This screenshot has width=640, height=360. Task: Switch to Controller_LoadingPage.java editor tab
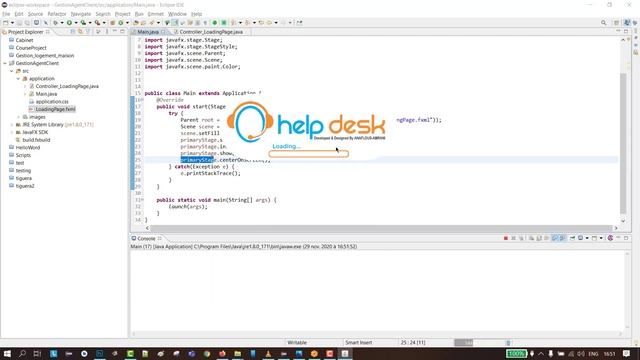[x=211, y=32]
